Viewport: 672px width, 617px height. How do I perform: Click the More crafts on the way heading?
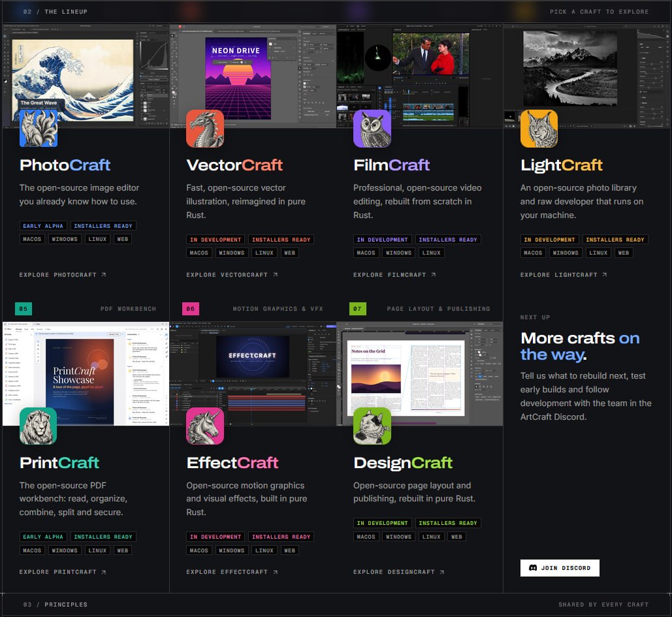[x=580, y=346]
